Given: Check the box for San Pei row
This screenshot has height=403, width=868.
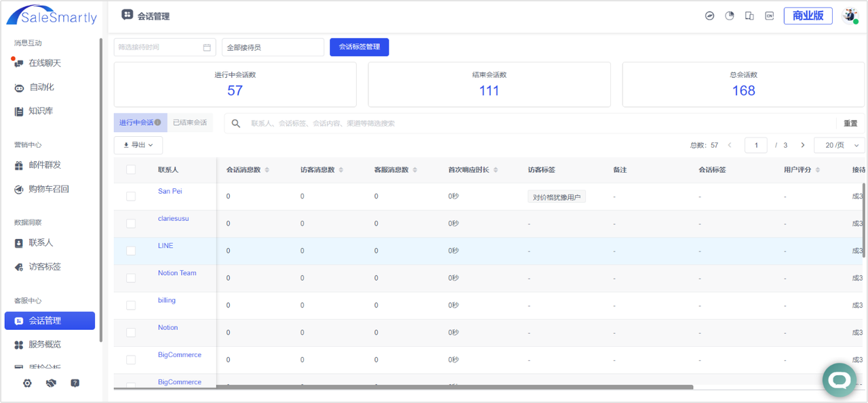Looking at the screenshot, I should (131, 196).
